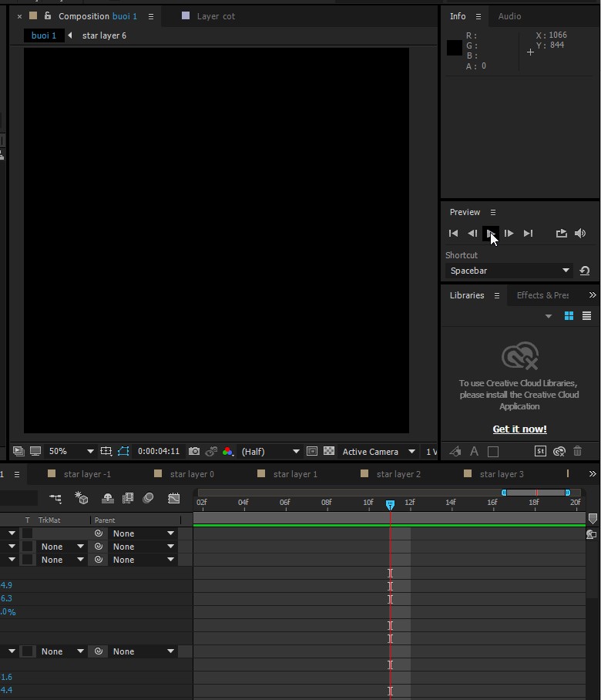Switch to Effects & Presets tab

click(x=542, y=295)
